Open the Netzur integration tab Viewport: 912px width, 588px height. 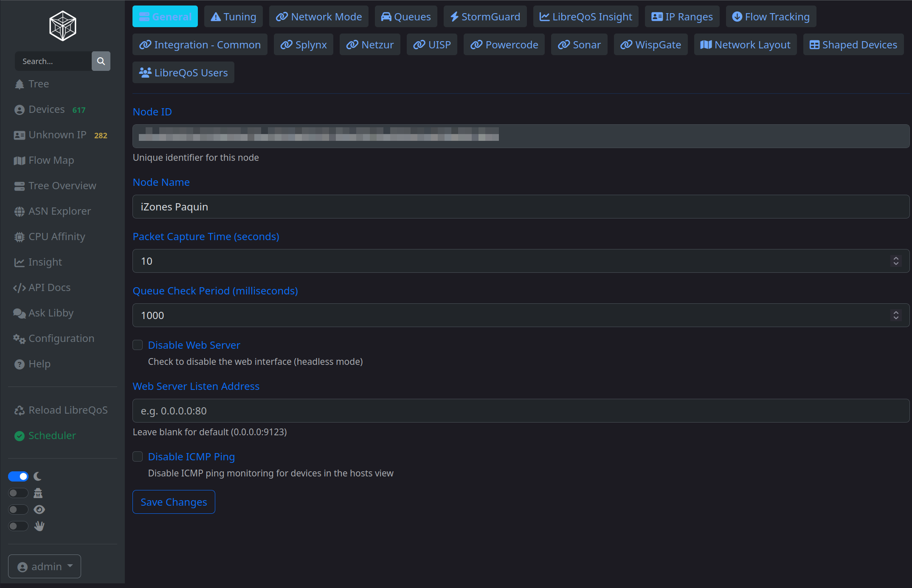pos(370,45)
